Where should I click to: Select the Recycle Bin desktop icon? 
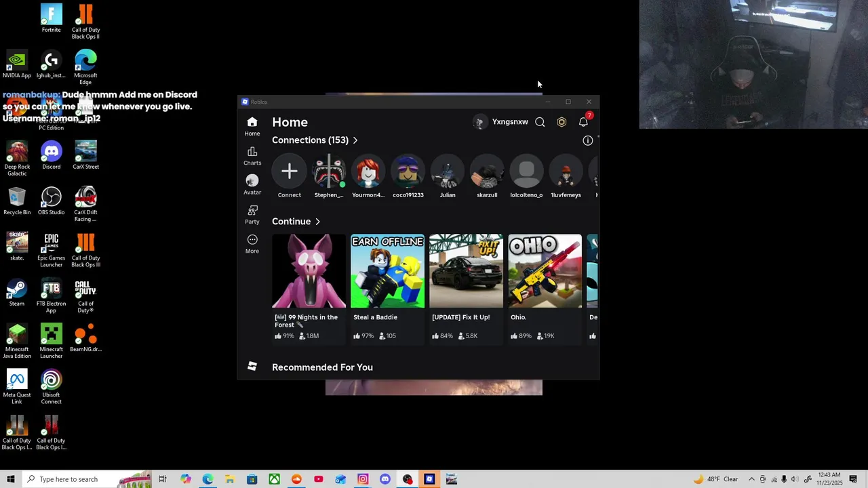click(x=17, y=201)
